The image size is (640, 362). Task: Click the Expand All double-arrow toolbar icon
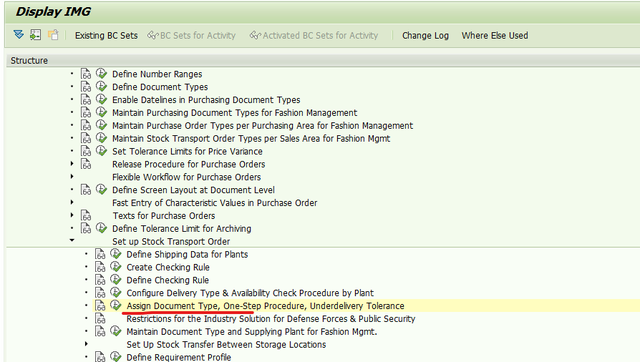coord(18,35)
